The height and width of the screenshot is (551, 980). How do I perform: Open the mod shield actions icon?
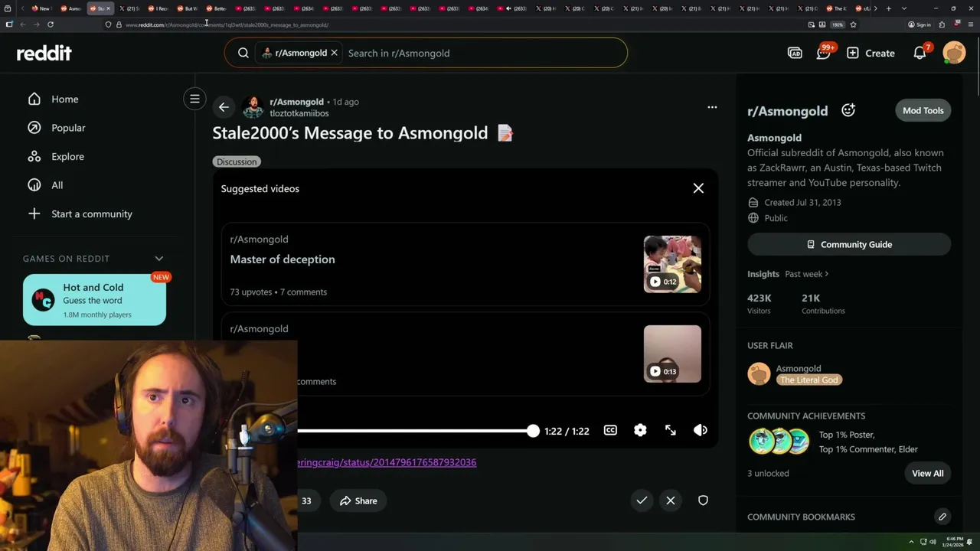click(x=703, y=500)
